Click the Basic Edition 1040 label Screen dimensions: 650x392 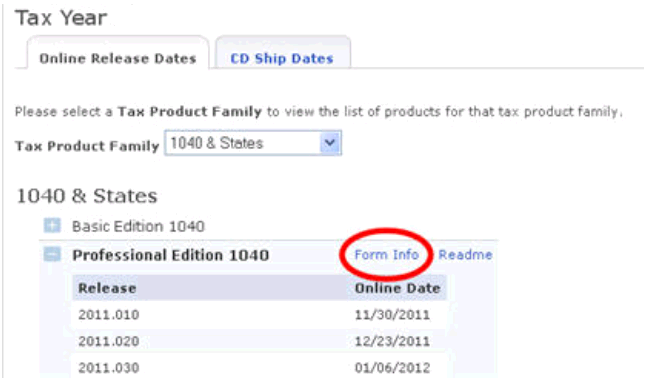pyautogui.click(x=138, y=226)
